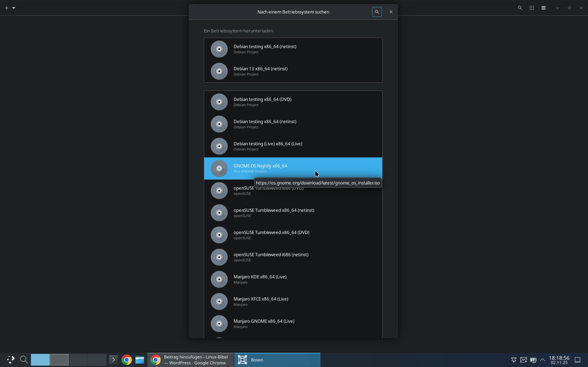Click the main window search magnifier icon
The height and width of the screenshot is (367, 588).
tap(520, 8)
